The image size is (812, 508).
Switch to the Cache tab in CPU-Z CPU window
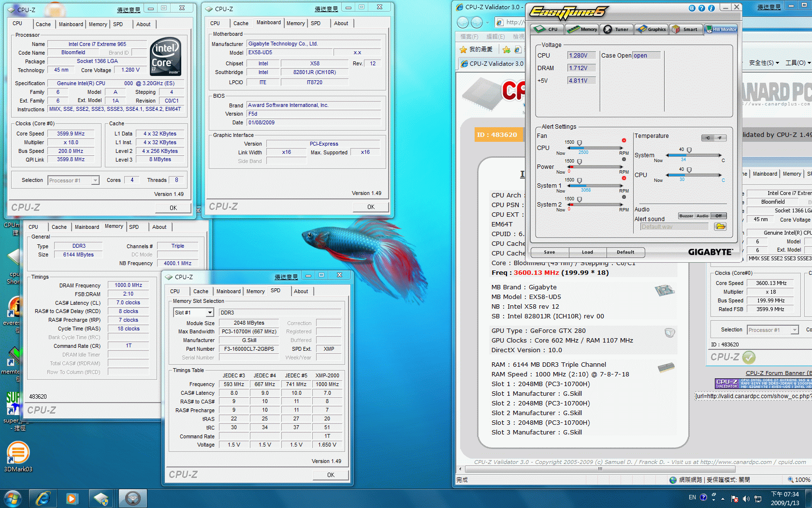click(43, 24)
